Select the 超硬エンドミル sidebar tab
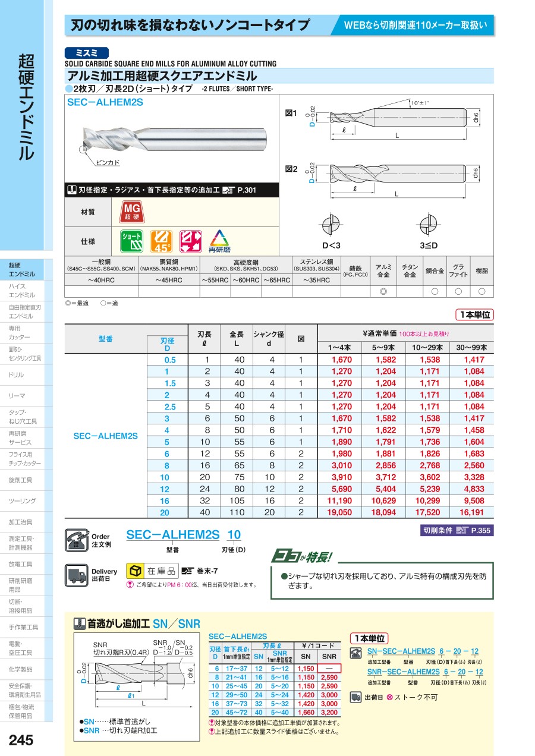This screenshot has width=535, height=756. coord(22,269)
